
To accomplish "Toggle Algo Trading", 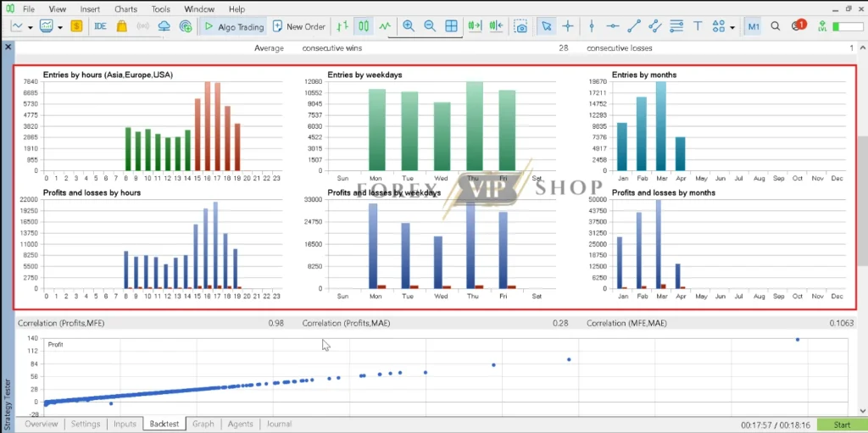I will [x=233, y=26].
